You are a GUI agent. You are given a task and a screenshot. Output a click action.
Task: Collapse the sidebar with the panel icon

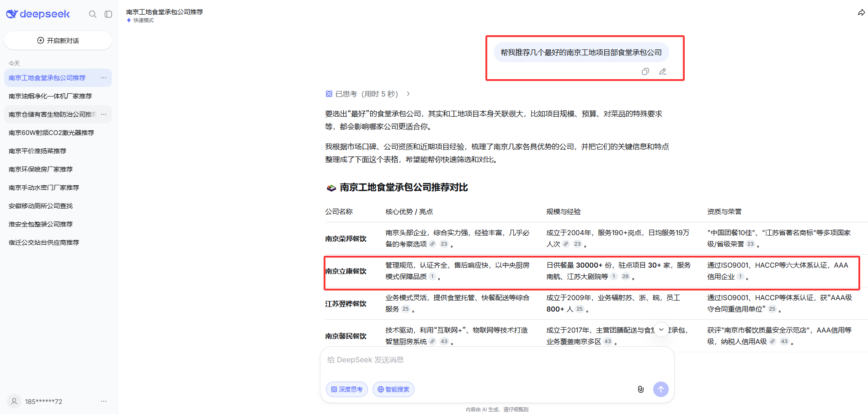point(108,14)
